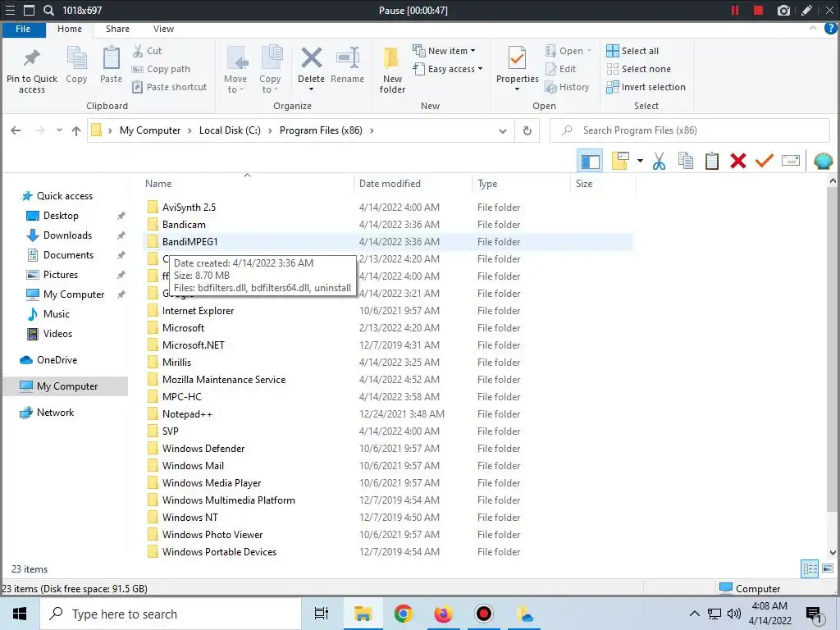Click the red X Delete toolbar icon
840x630 pixels.
pos(737,161)
